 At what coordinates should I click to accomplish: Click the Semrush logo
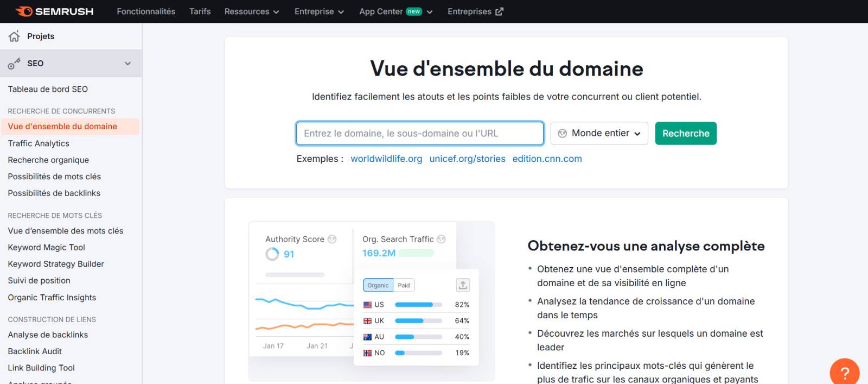tap(54, 11)
